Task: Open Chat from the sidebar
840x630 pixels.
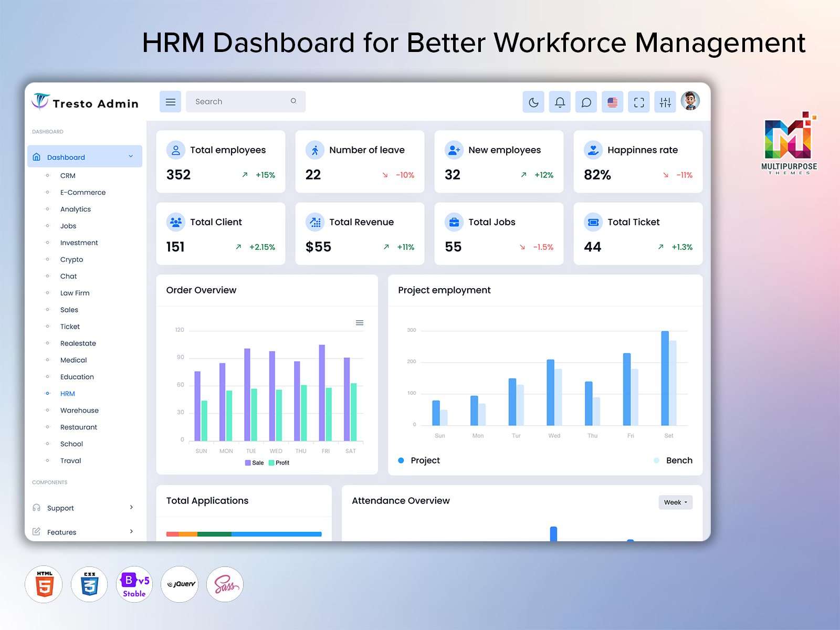Action: [69, 277]
